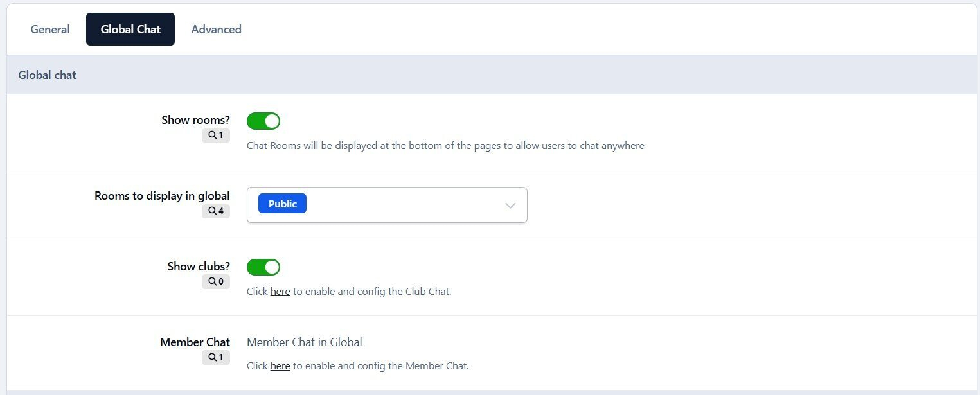Follow the 'here' link for Member Chat config
The image size is (980, 395).
pos(280,367)
